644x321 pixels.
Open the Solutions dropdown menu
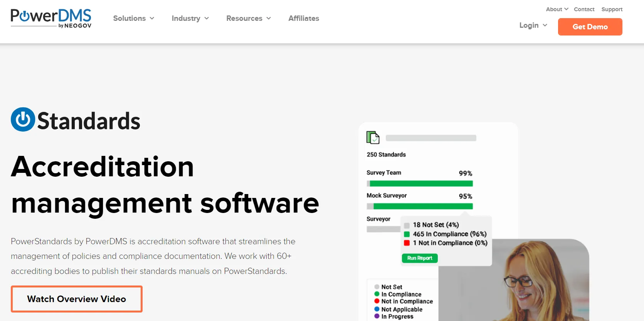pyautogui.click(x=134, y=18)
